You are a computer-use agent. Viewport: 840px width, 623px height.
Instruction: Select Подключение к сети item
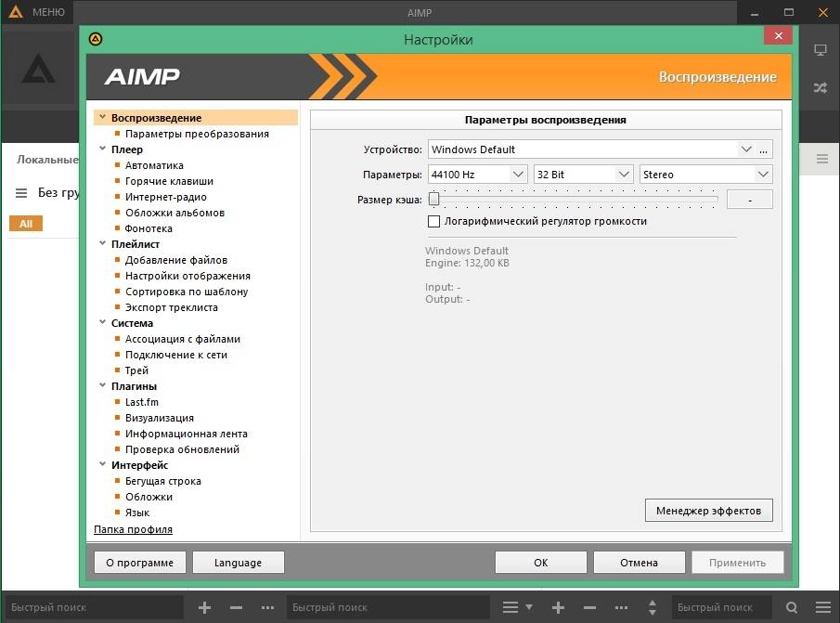coord(176,356)
